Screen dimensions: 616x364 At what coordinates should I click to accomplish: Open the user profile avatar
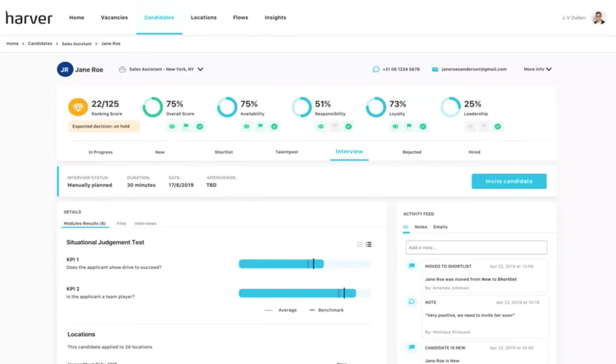(x=599, y=17)
